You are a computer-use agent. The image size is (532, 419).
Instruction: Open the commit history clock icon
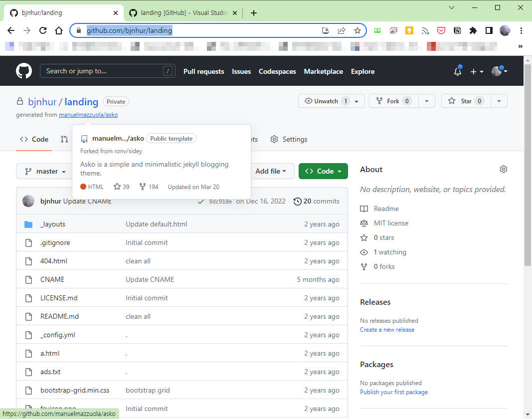click(x=297, y=202)
